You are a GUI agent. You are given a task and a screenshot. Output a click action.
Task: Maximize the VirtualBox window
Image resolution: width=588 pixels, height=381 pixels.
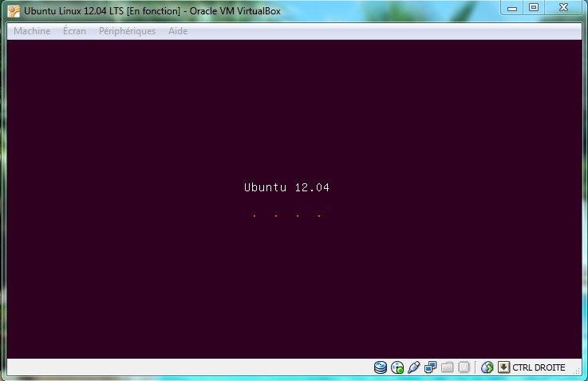tap(534, 8)
